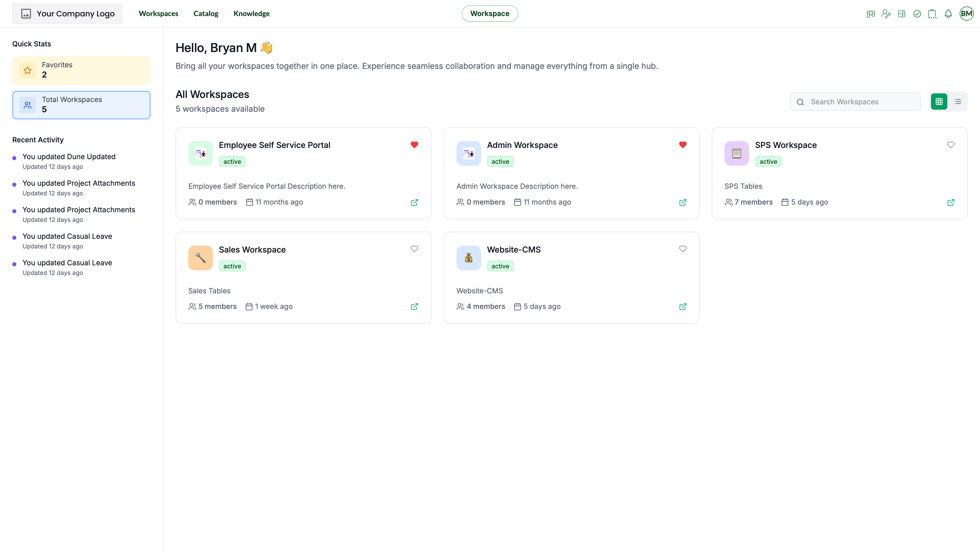Screen dimensions: 980x551
Task: Click the user admin wrench icon
Action: pos(886,14)
